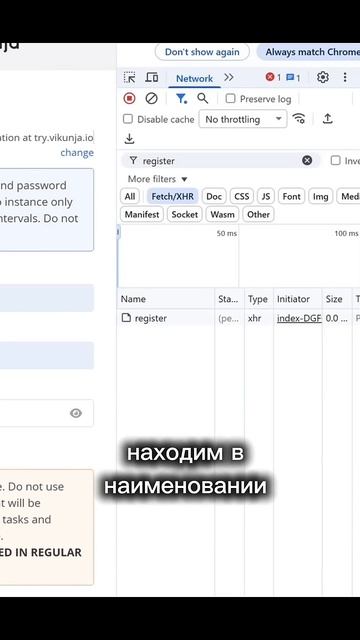Sort by the Name column header
This screenshot has width=360, height=640.
tap(166, 299)
